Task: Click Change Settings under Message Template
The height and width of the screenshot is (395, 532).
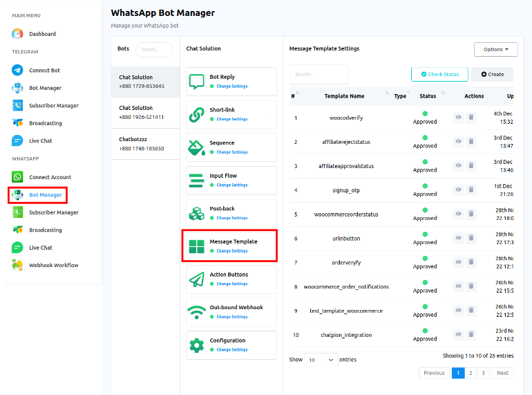Action: click(x=232, y=251)
